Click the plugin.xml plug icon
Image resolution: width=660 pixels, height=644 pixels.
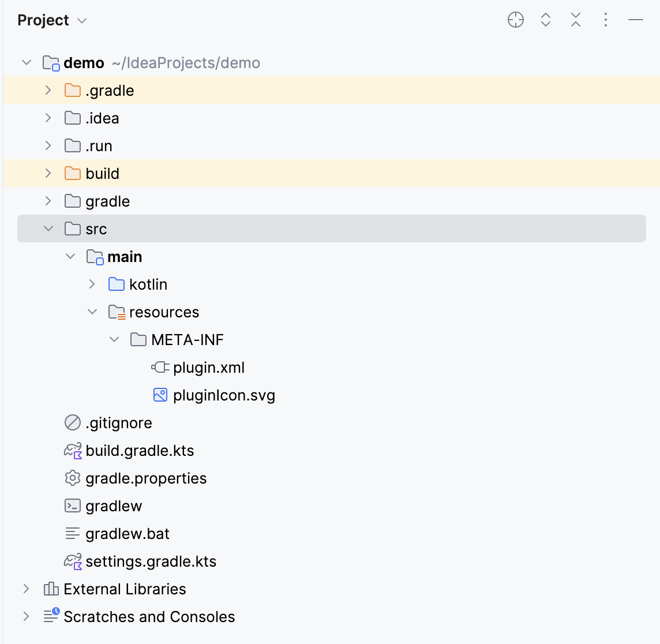[x=160, y=367]
